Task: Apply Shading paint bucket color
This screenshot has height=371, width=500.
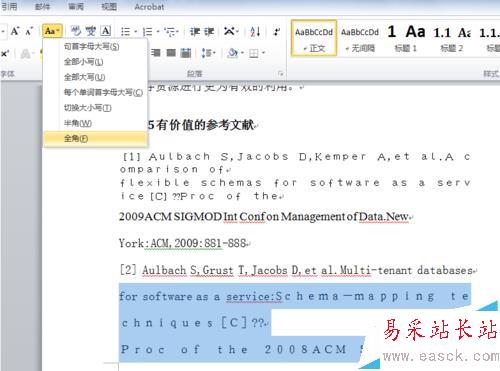Action: click(233, 53)
